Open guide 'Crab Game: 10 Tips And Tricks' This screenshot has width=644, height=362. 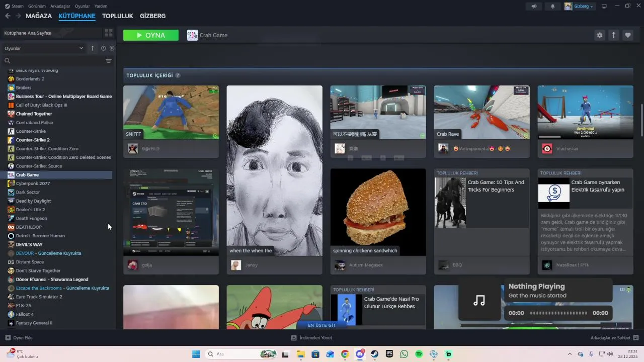(x=496, y=186)
